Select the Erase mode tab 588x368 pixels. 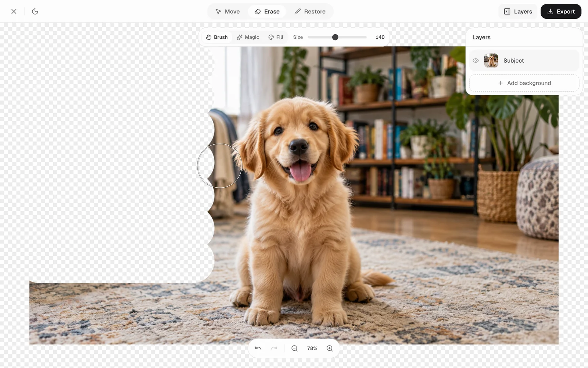[x=267, y=11]
